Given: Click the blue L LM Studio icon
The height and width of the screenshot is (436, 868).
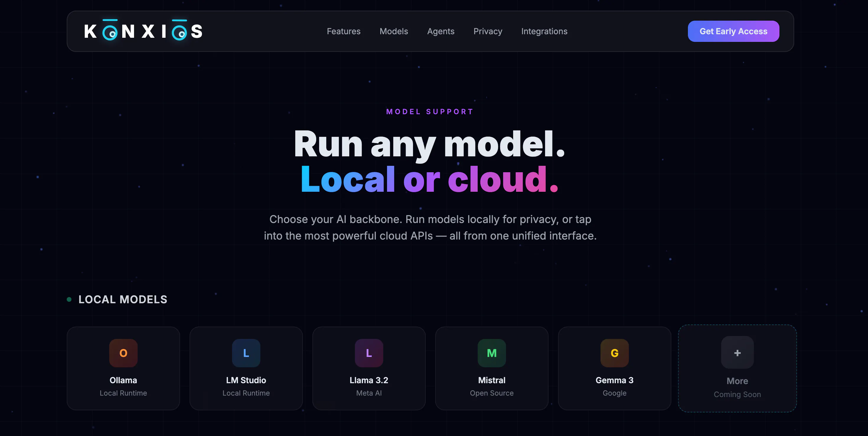Looking at the screenshot, I should click(246, 353).
